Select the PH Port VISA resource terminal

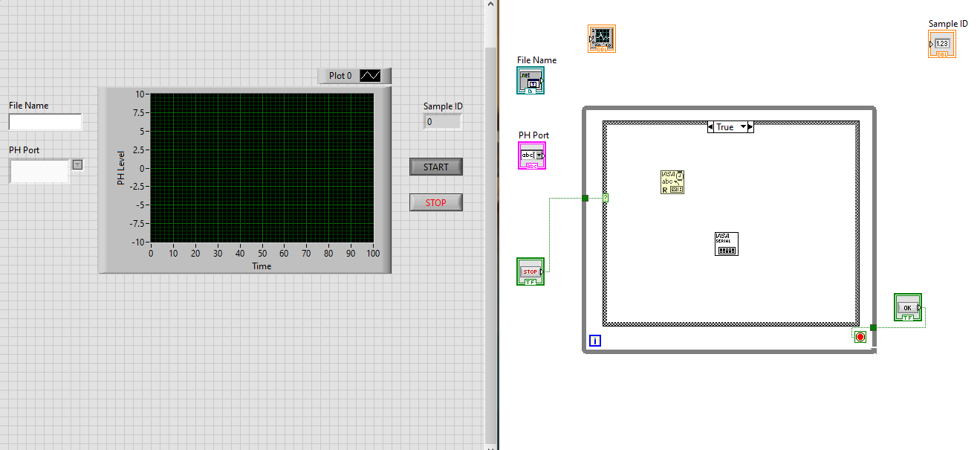coord(532,155)
